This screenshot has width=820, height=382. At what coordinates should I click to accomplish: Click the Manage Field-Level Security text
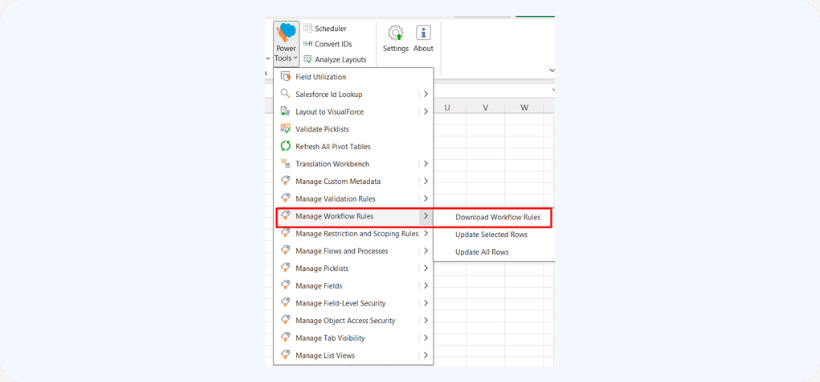coord(340,303)
